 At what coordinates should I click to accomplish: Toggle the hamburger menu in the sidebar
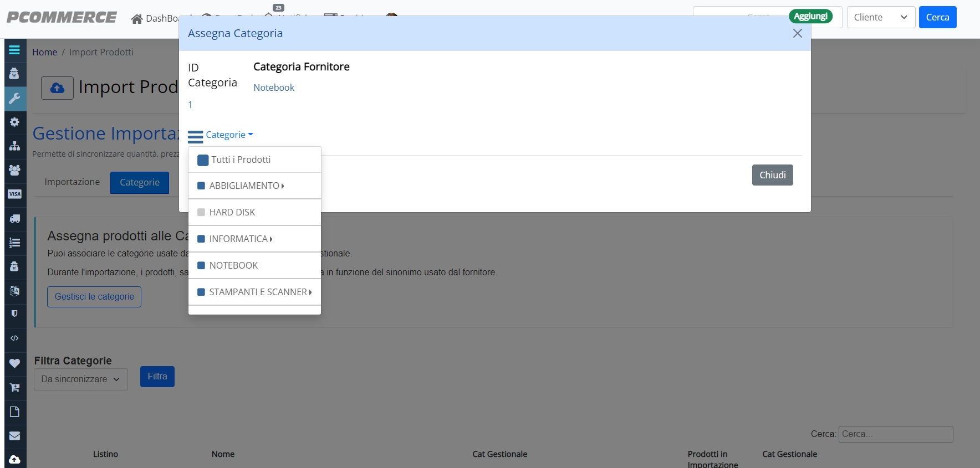[14, 50]
